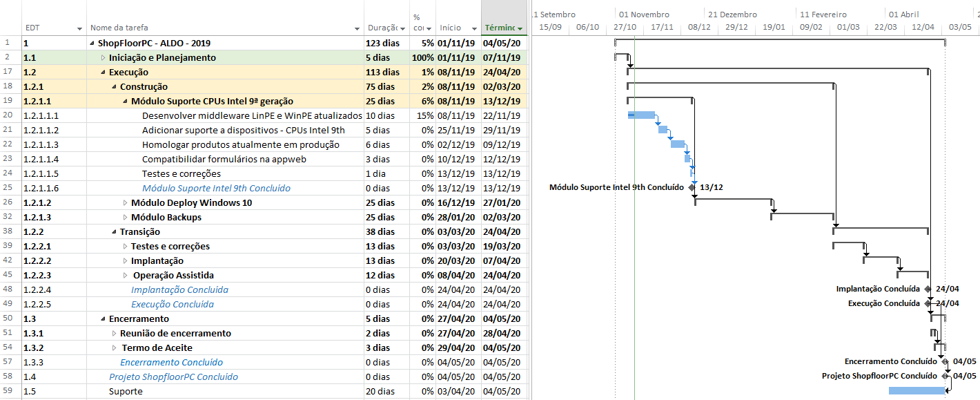Select Módulo Suporte Intel 9th Concluído in task table
Screen dimensions: 980x400
pos(216,189)
